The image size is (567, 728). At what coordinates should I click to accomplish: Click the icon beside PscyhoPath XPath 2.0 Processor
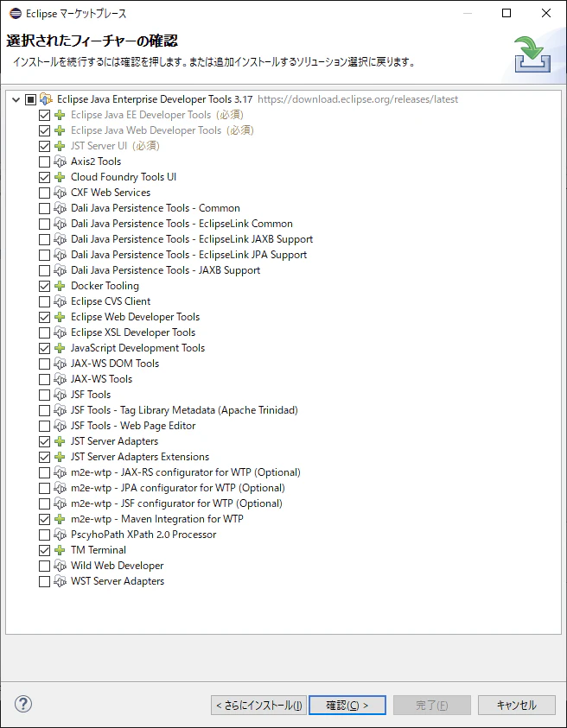pos(60,535)
